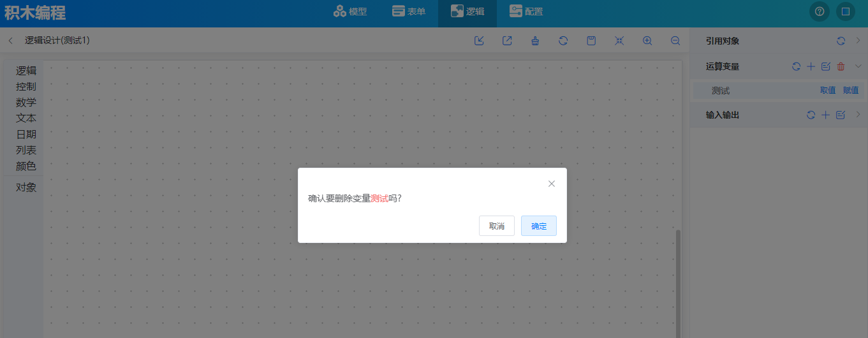This screenshot has height=338, width=868.
Task: Click the zoom in magnifier icon
Action: (647, 41)
